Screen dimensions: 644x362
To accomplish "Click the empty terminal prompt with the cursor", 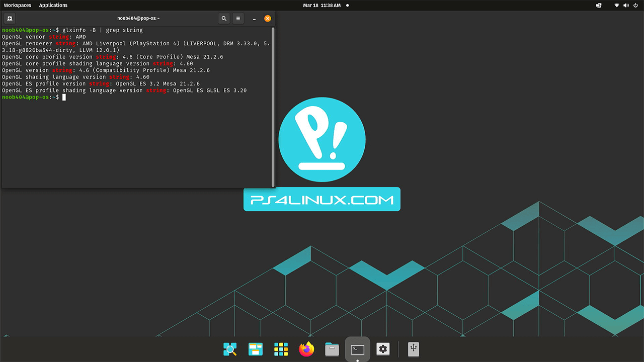I will [x=34, y=97].
